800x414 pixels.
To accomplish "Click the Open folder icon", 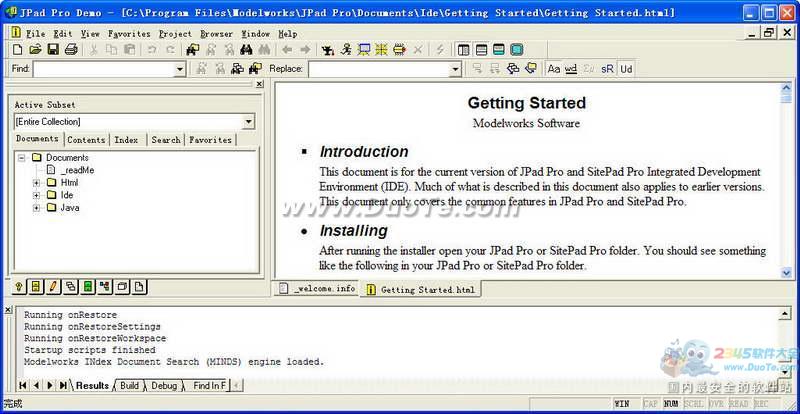I will coord(35,50).
